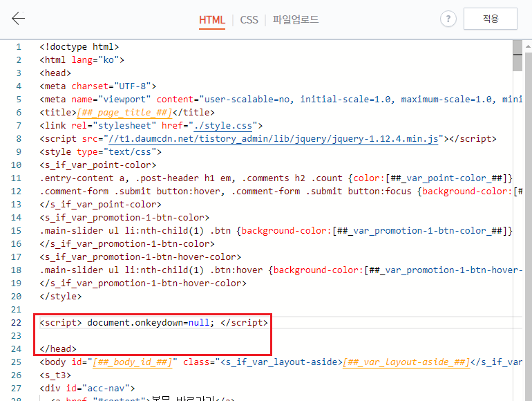532x401 pixels.
Task: Click the <html lang="ko"> line
Action: [x=82, y=60]
